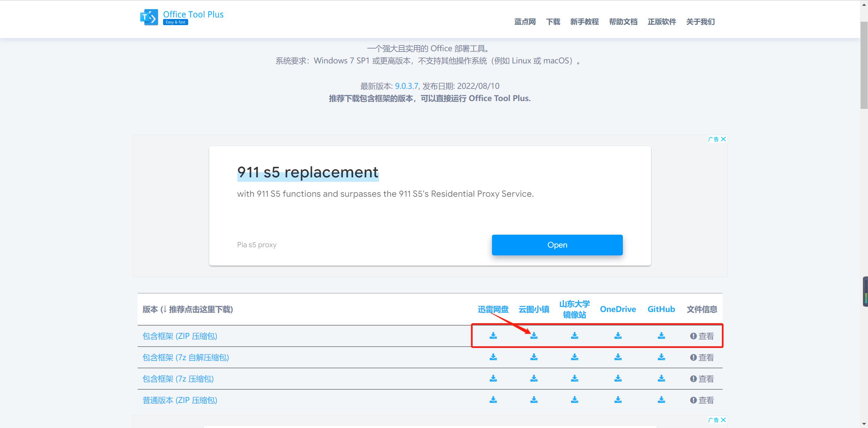Open the version 9.0.3.7 link
The width and height of the screenshot is (868, 428).
coord(407,86)
